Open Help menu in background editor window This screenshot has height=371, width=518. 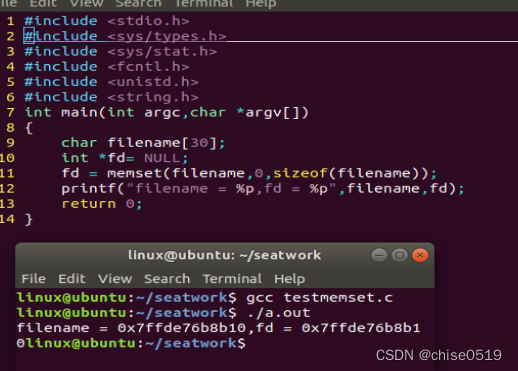click(x=261, y=3)
